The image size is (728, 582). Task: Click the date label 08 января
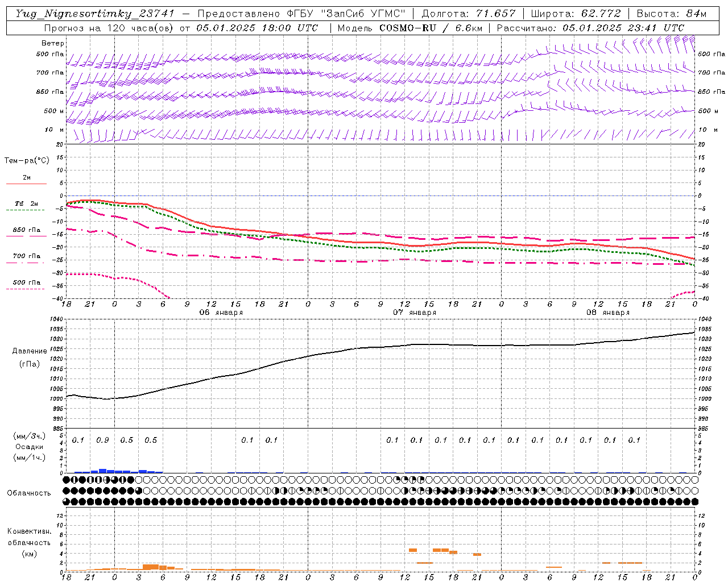tap(608, 313)
